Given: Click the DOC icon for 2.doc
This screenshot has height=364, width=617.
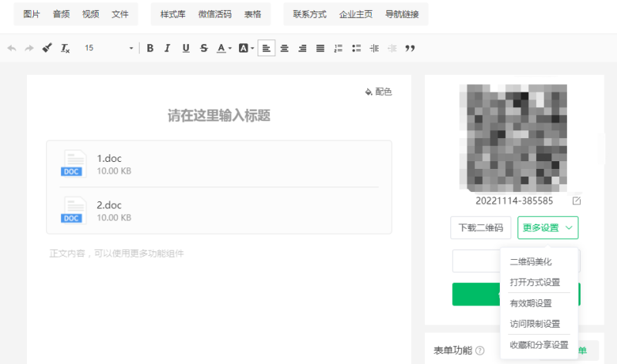Looking at the screenshot, I should [73, 211].
